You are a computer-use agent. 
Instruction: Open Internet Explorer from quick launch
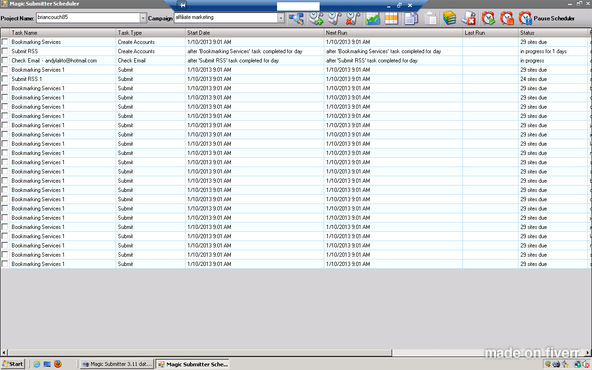(x=37, y=364)
